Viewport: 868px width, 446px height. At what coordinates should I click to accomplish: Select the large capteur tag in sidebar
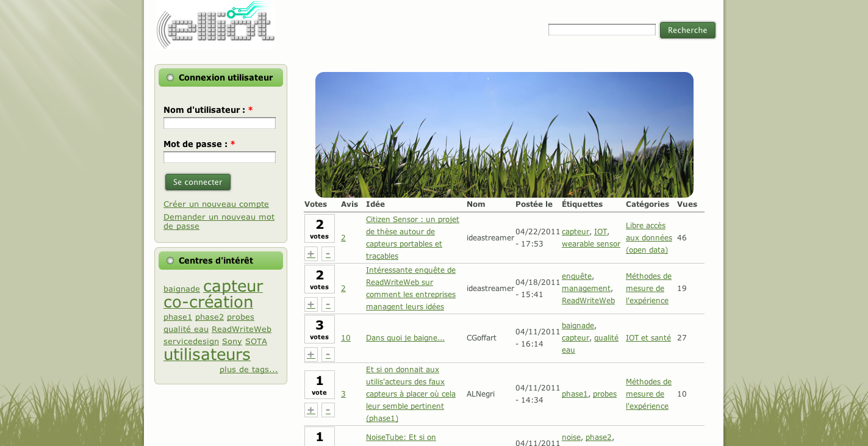click(x=233, y=286)
